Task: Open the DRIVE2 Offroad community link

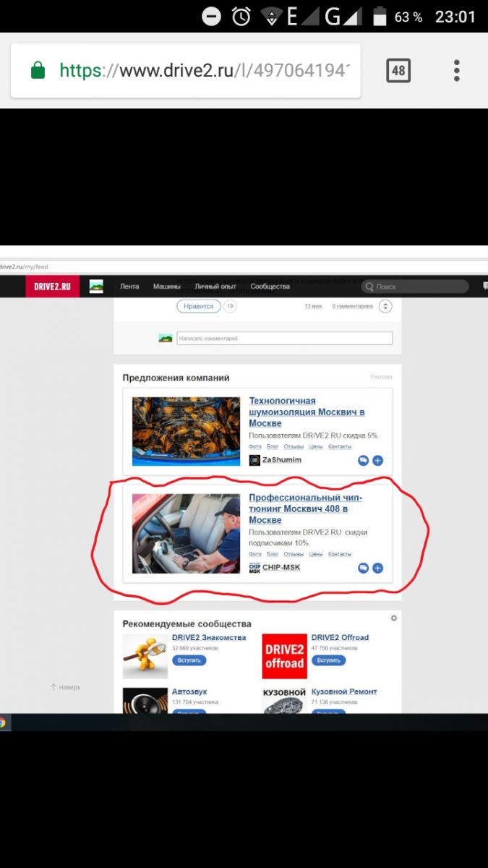Action: point(340,638)
